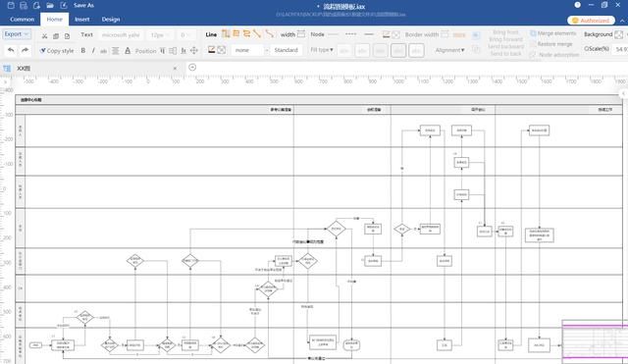Click the scissors cut icon
Viewport: 628px width, 364px height.
(44, 35)
